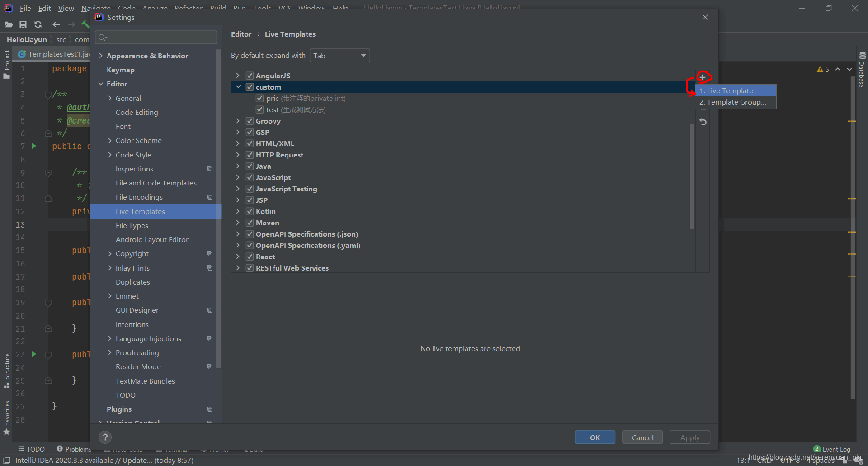Screen dimensions: 868x466
Task: Choose Live Template from the add menu
Action: point(736,91)
